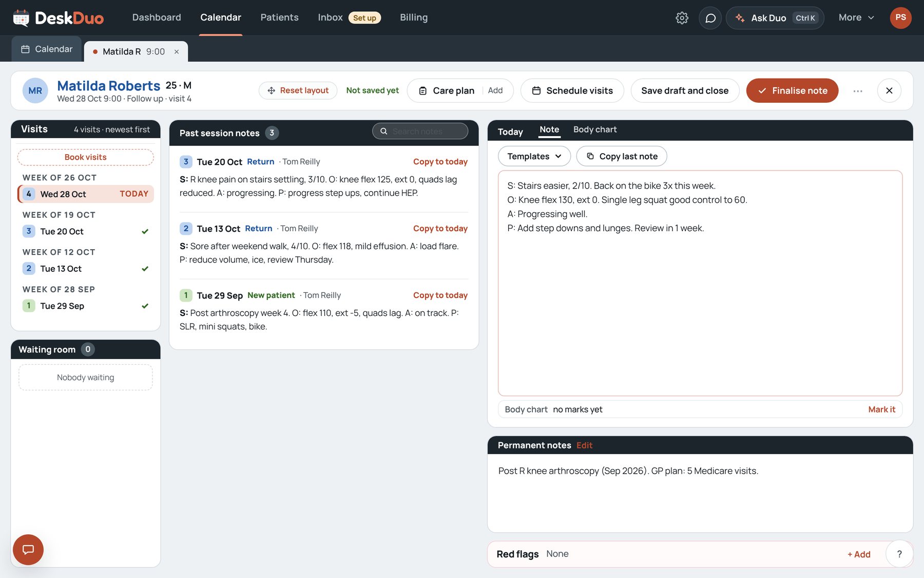This screenshot has width=924, height=578.
Task: Open the settings gear icon
Action: [682, 18]
